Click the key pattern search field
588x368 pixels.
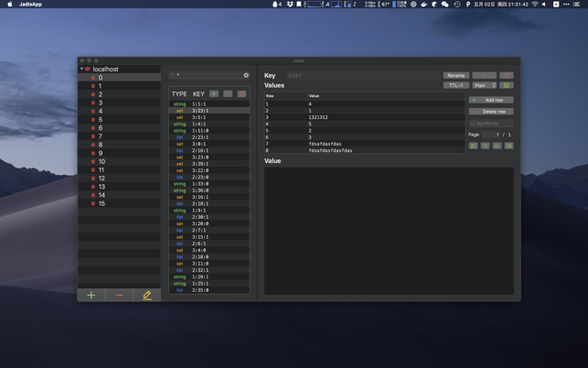tap(208, 75)
